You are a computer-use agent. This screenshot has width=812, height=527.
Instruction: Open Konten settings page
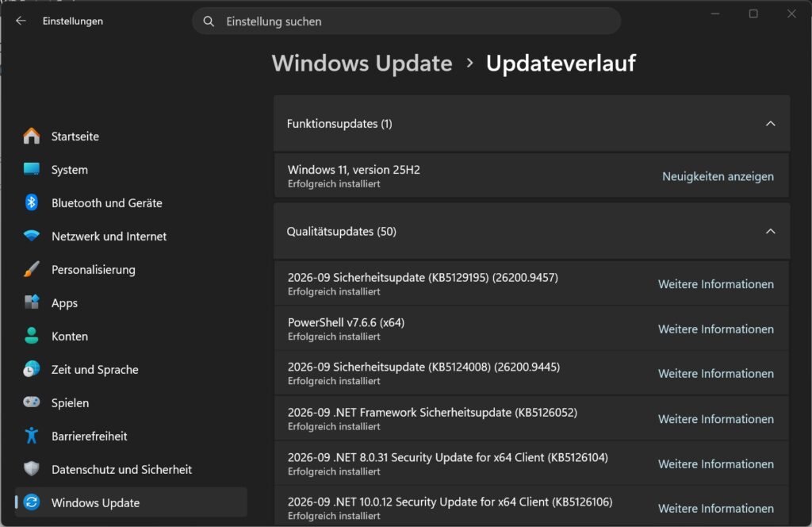[131, 337]
